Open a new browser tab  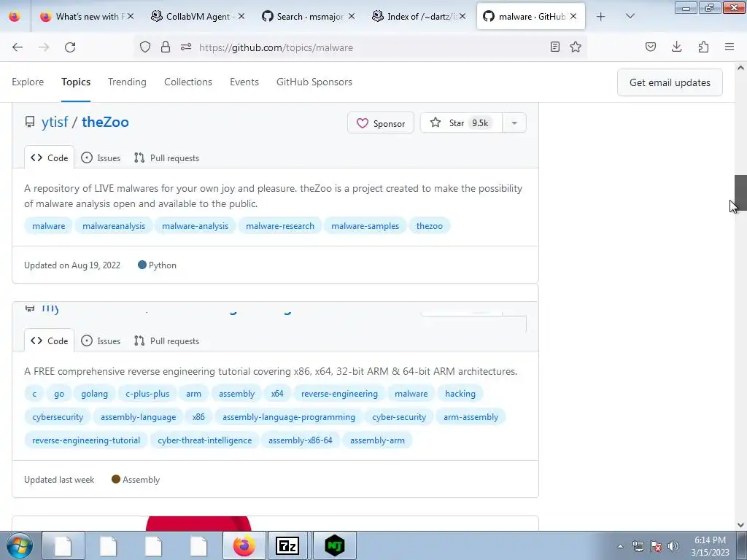(x=601, y=17)
